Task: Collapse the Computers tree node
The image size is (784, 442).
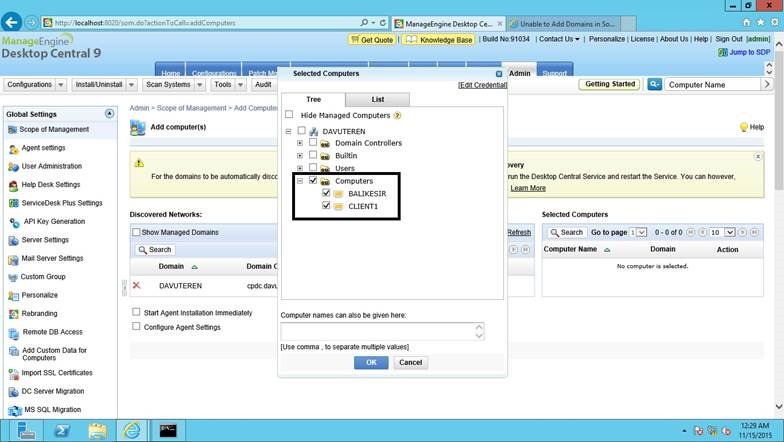Action: [x=300, y=181]
